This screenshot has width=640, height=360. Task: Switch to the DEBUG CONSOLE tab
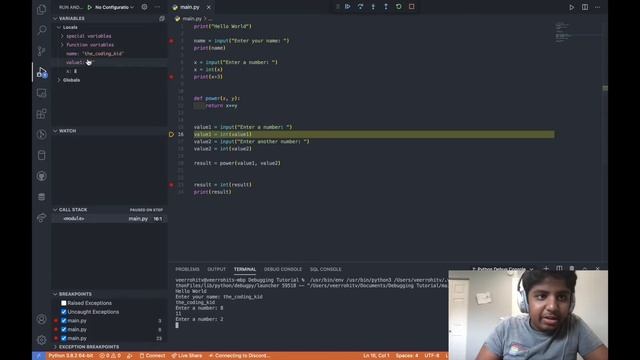283,269
